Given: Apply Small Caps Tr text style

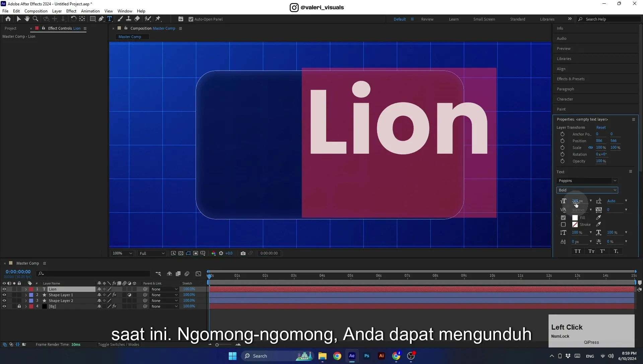Looking at the screenshot, I should coord(591,251).
